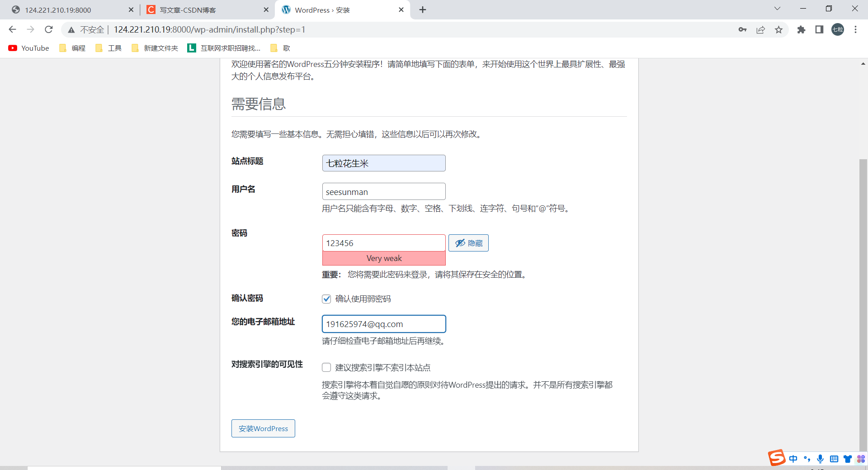Open the saved passwords key icon
Screen dimensions: 868x470
tap(742, 29)
